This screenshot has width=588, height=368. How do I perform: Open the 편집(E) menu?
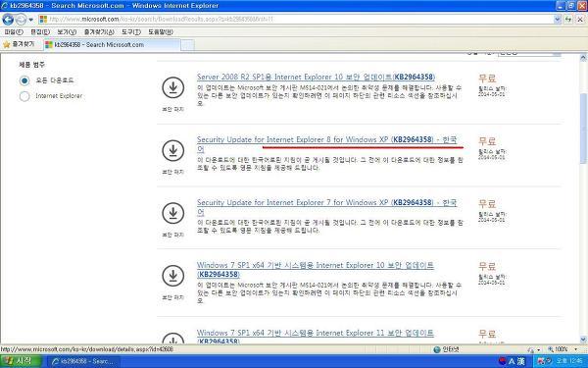coord(40,32)
